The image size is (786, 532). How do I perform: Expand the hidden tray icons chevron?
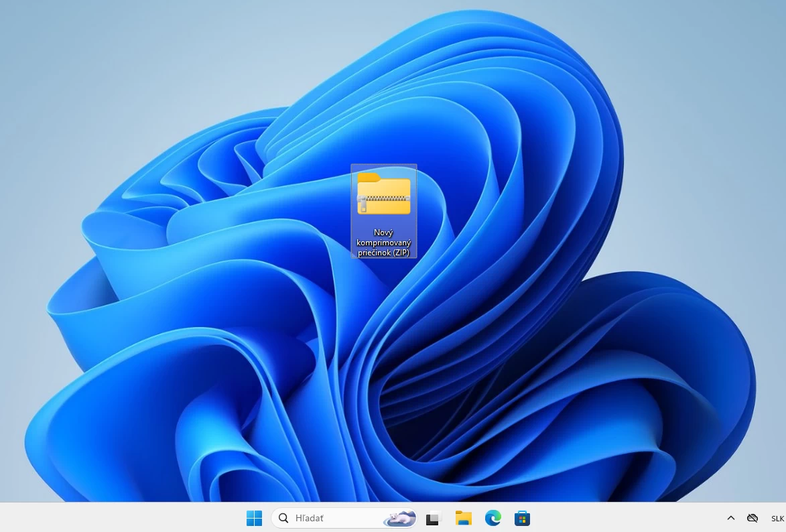click(x=731, y=518)
